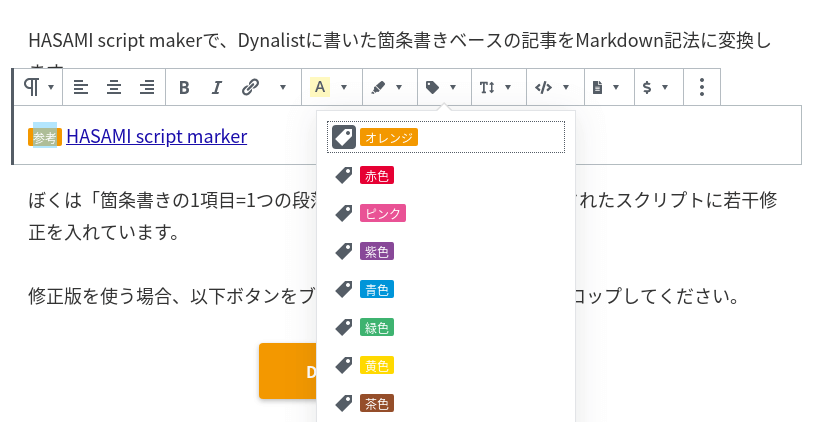Click the tag icon beside 緑色
The width and height of the screenshot is (826, 422).
tap(344, 327)
